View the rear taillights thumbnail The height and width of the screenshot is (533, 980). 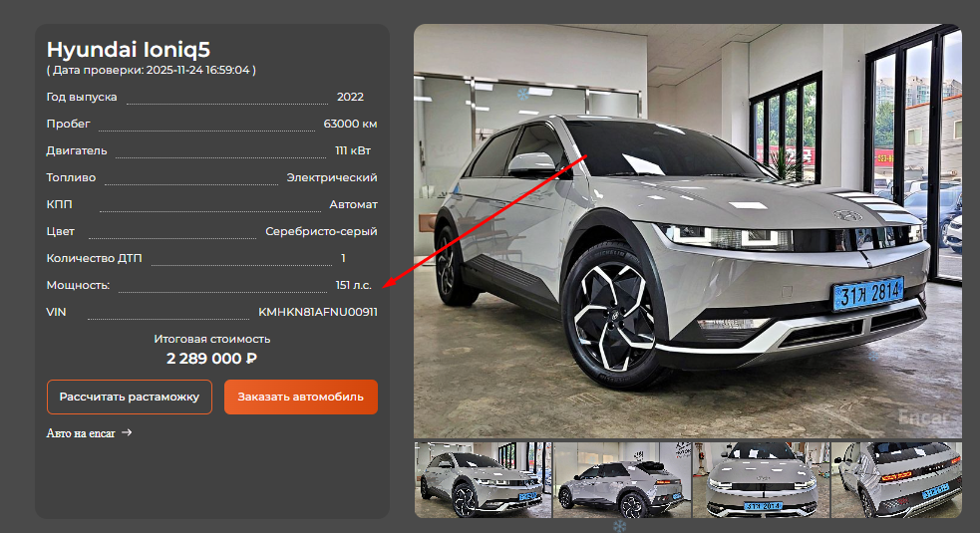point(895,479)
